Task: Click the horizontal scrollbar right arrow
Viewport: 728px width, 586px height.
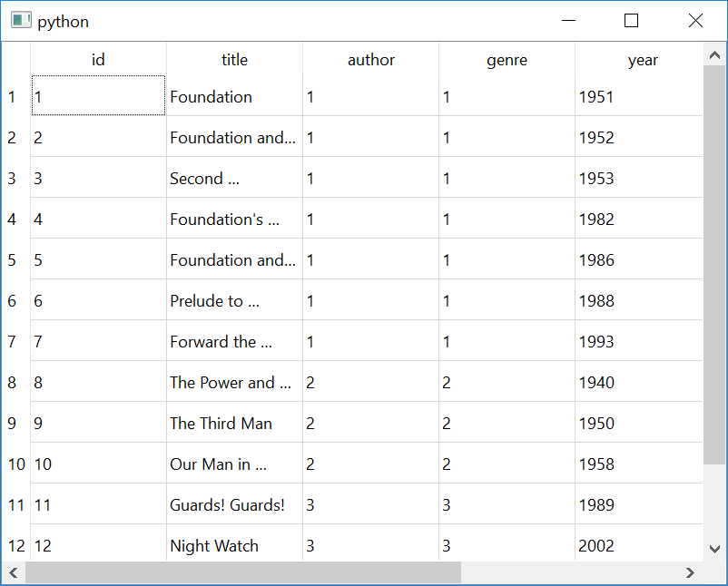Action: (690, 572)
